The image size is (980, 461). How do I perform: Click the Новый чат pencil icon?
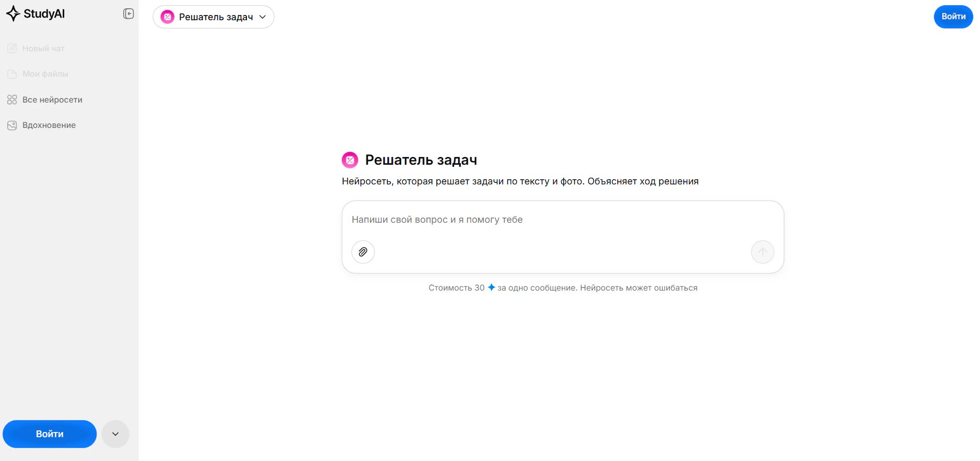coord(12,48)
